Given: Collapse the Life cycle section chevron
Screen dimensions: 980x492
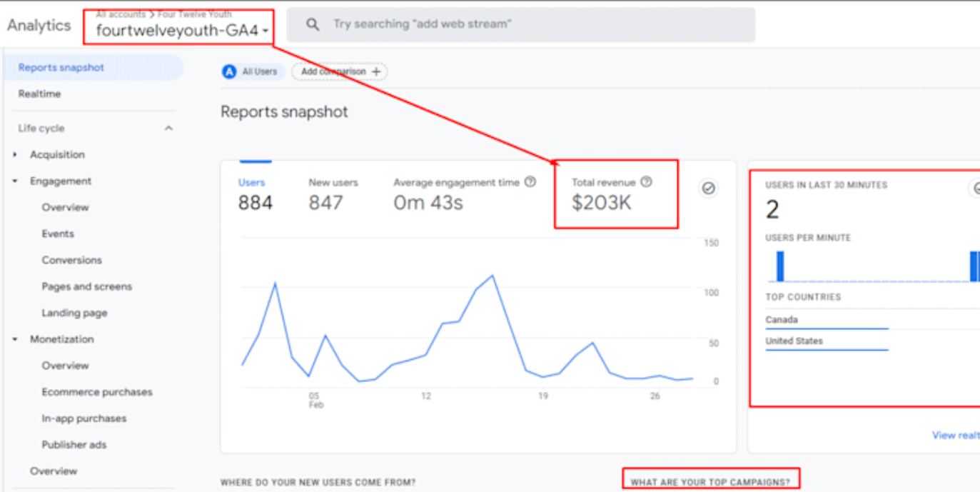Looking at the screenshot, I should pyautogui.click(x=168, y=129).
